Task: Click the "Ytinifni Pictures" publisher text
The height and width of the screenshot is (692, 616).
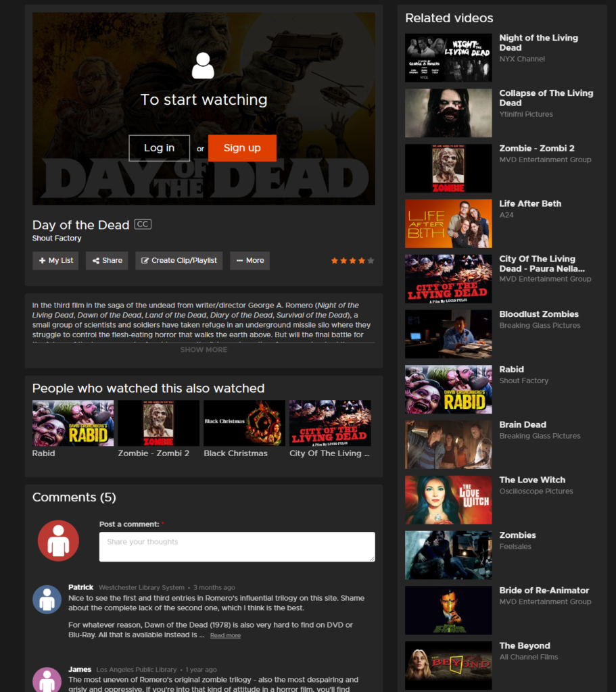Action: (x=526, y=114)
